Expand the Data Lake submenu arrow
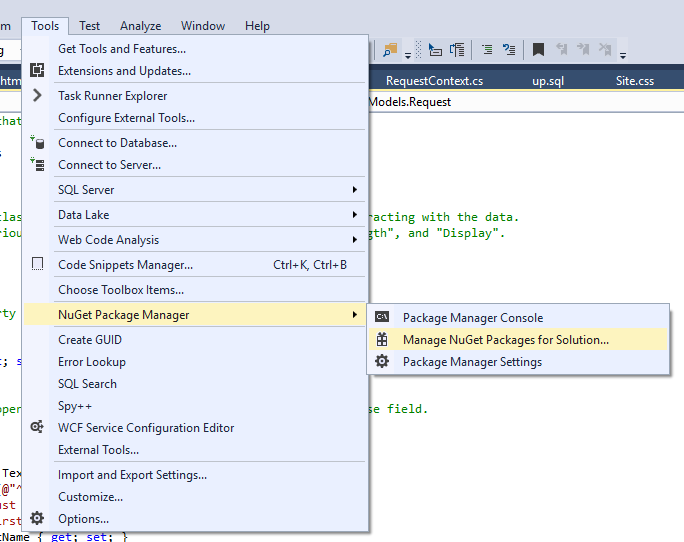 355,214
